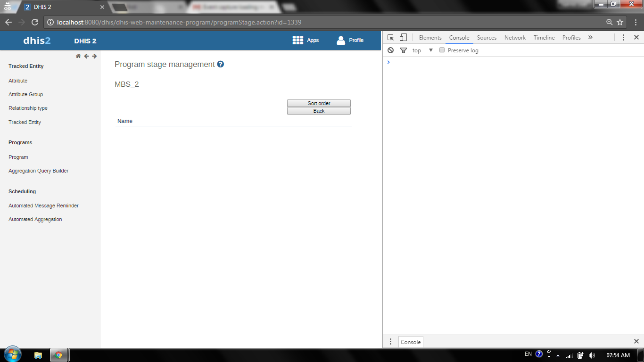This screenshot has height=362, width=644.
Task: Click the Name column header
Action: 125,121
